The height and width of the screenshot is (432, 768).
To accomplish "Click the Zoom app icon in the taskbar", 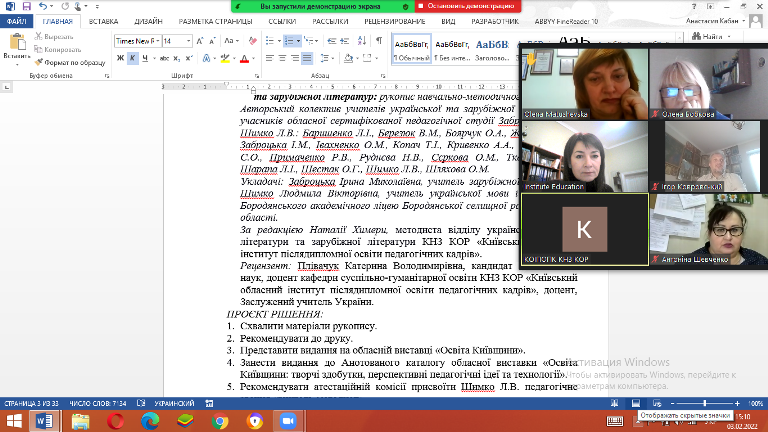I will 288,421.
